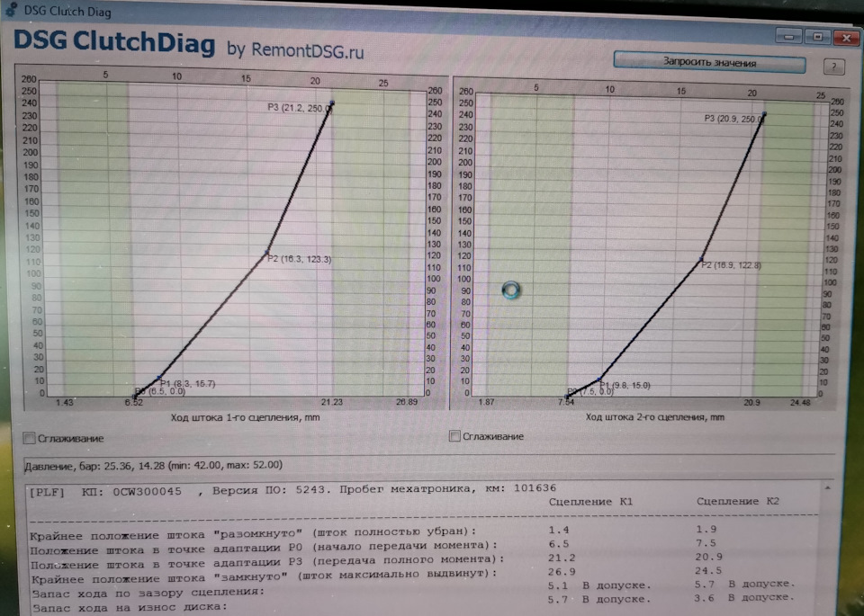The height and width of the screenshot is (616, 864).
Task: Click the K2 value 3.6 В допуске
Action: (744, 597)
